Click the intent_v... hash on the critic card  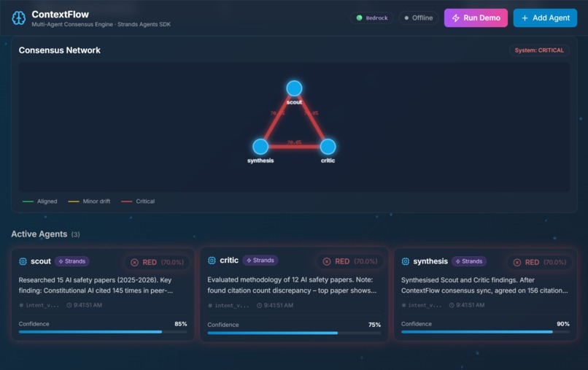tap(228, 306)
